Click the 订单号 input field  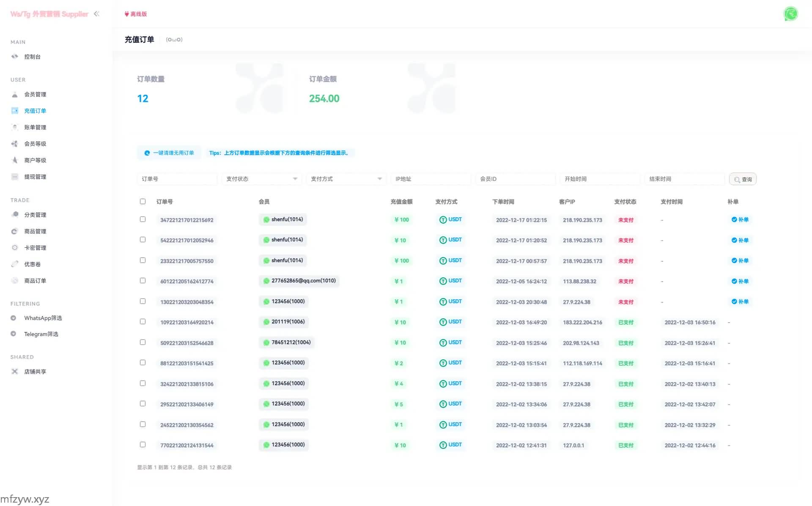click(177, 179)
